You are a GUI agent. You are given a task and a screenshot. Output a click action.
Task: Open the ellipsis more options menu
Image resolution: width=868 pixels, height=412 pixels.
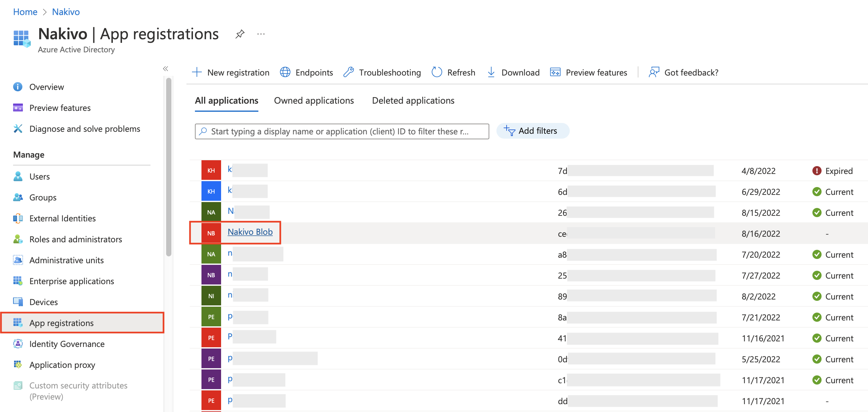pyautogui.click(x=261, y=34)
